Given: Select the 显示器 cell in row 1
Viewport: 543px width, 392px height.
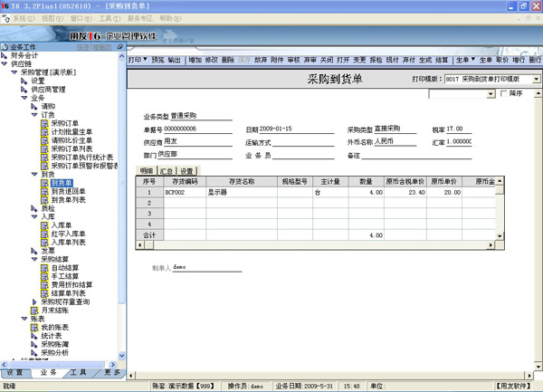Looking at the screenshot, I should point(242,192).
